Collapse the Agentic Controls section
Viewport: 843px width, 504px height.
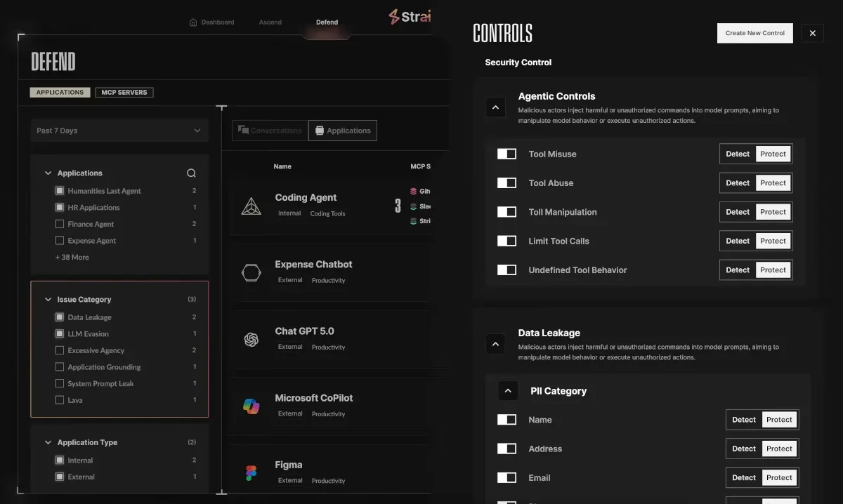pyautogui.click(x=495, y=107)
